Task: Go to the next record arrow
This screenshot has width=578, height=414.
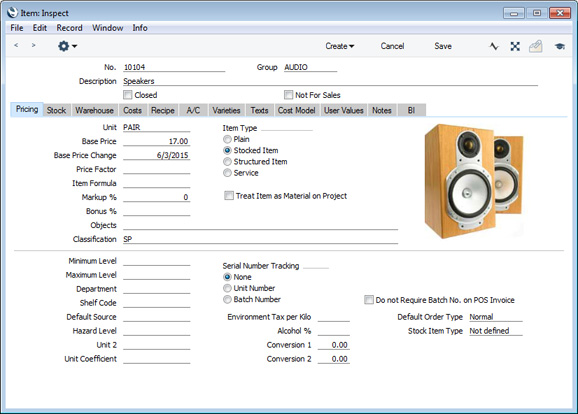Action: [x=34, y=45]
